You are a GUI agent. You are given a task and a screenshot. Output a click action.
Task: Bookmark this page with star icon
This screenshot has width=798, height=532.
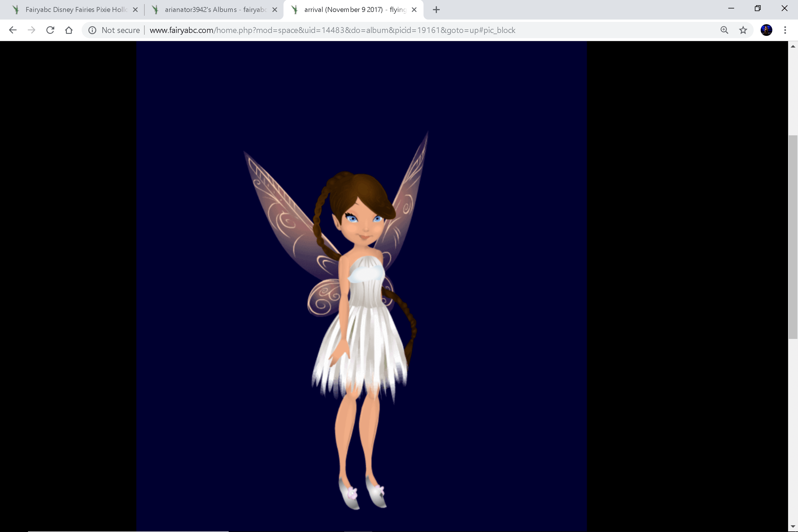pos(743,30)
